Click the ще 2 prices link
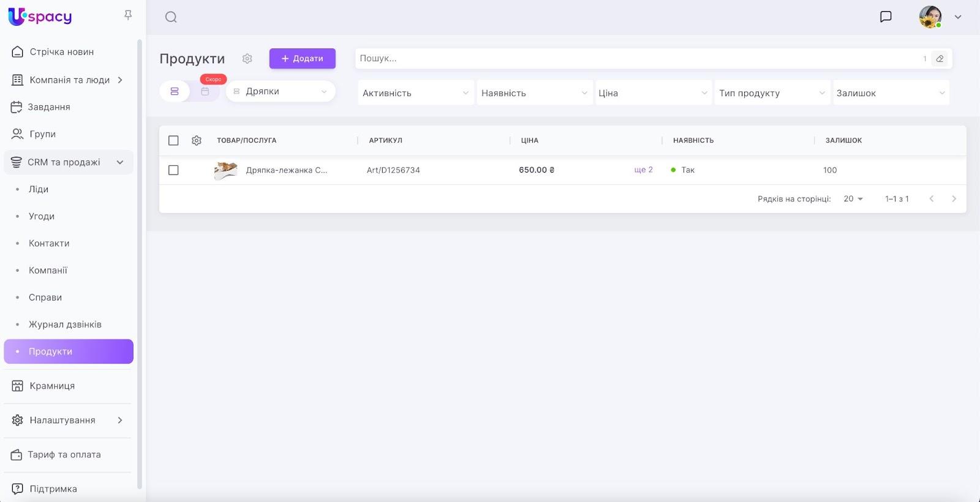The width and height of the screenshot is (980, 502). [x=643, y=170]
